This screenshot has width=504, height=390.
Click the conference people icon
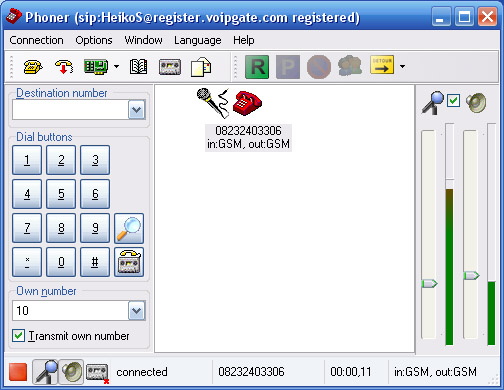[350, 66]
